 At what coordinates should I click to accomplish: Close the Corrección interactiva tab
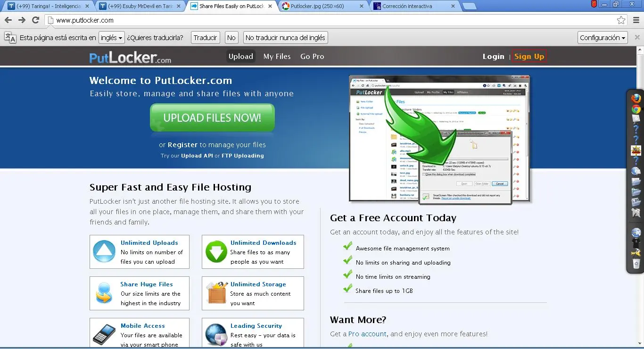tap(453, 6)
